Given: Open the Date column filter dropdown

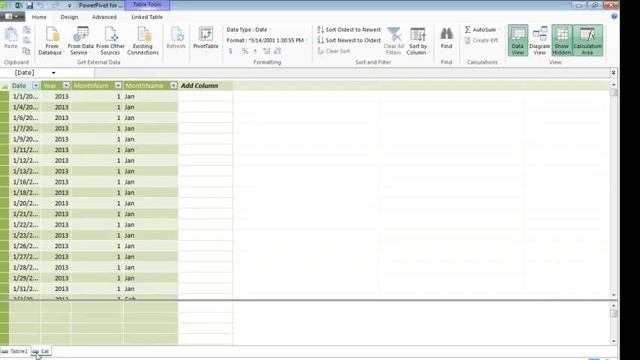Looking at the screenshot, I should [36, 85].
